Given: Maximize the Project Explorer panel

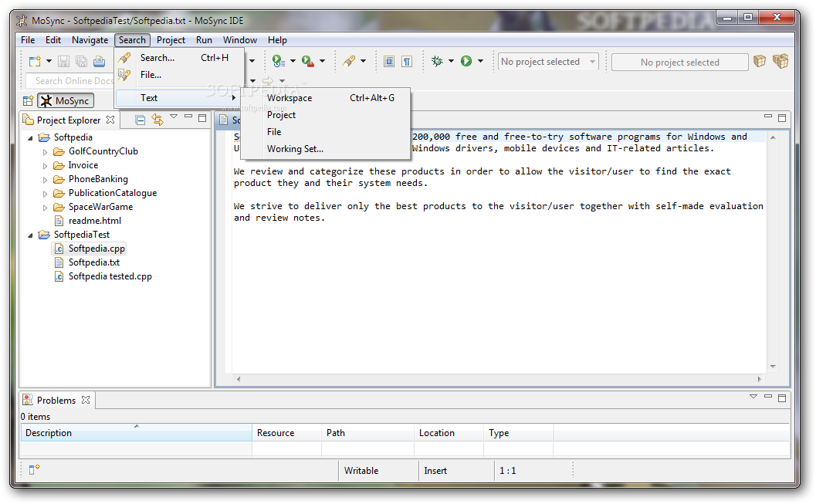Looking at the screenshot, I should pyautogui.click(x=202, y=118).
